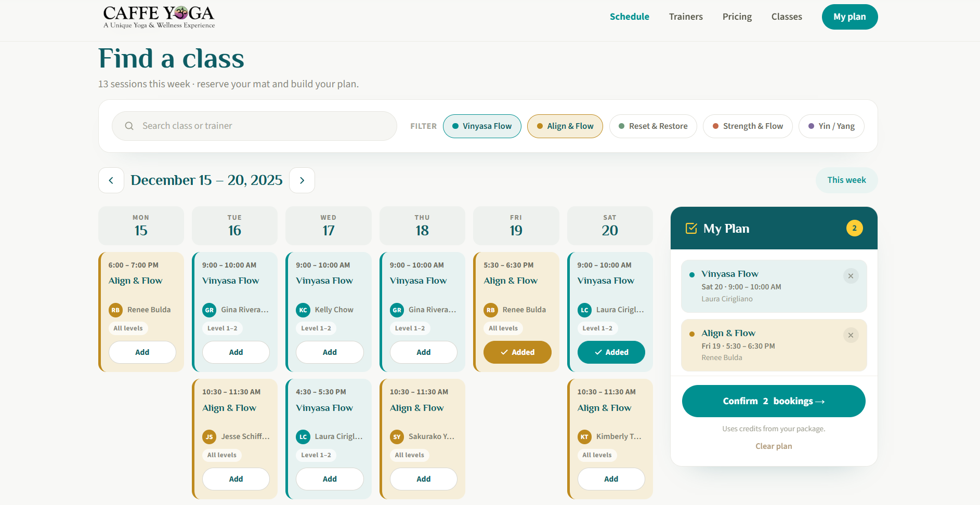Remove Align & Flow from My Plan

point(851,335)
